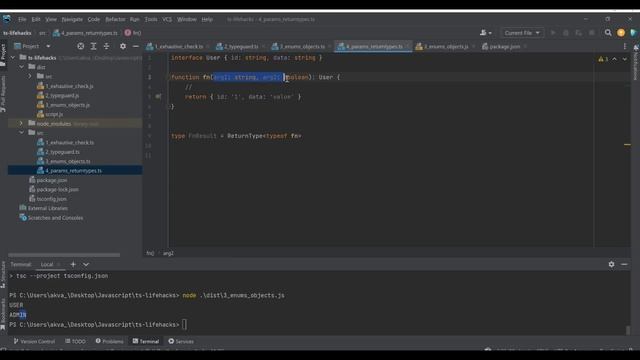The image size is (640, 360).
Task: Collapse the ts-lifehacks root folder
Action: click(x=13, y=58)
